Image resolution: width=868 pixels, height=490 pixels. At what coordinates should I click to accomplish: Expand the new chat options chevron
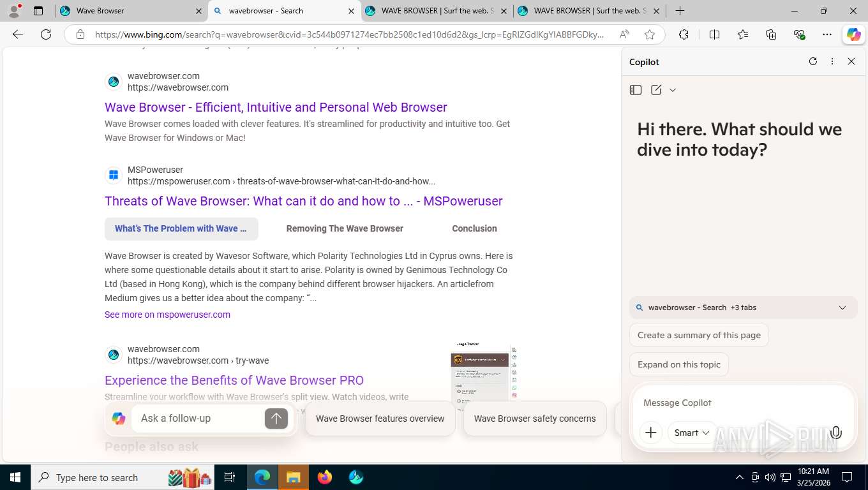coord(673,90)
